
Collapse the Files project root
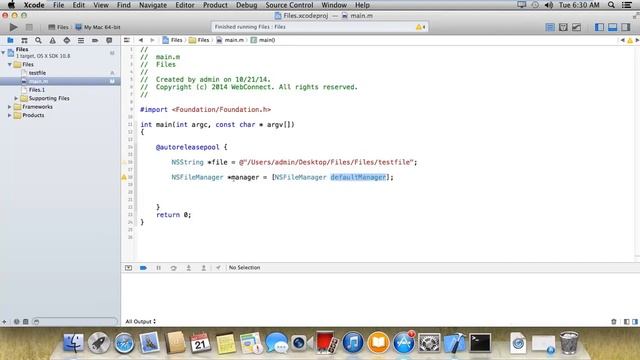(3, 52)
